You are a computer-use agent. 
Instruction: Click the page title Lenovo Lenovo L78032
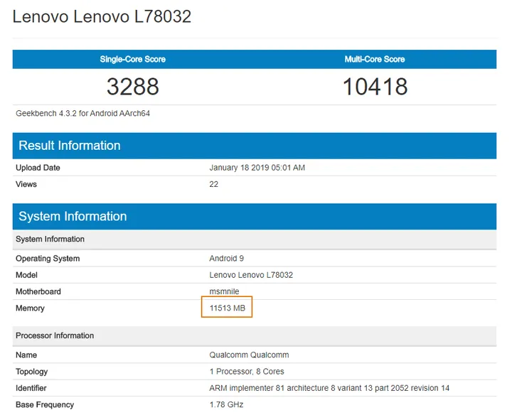(x=102, y=16)
